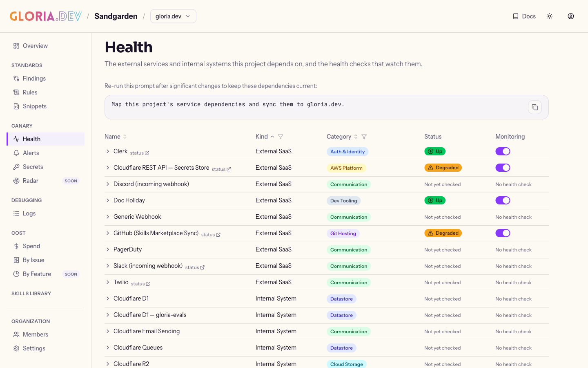Viewport: 588px width, 368px height.
Task: Open the GitHub status link
Action: click(211, 235)
